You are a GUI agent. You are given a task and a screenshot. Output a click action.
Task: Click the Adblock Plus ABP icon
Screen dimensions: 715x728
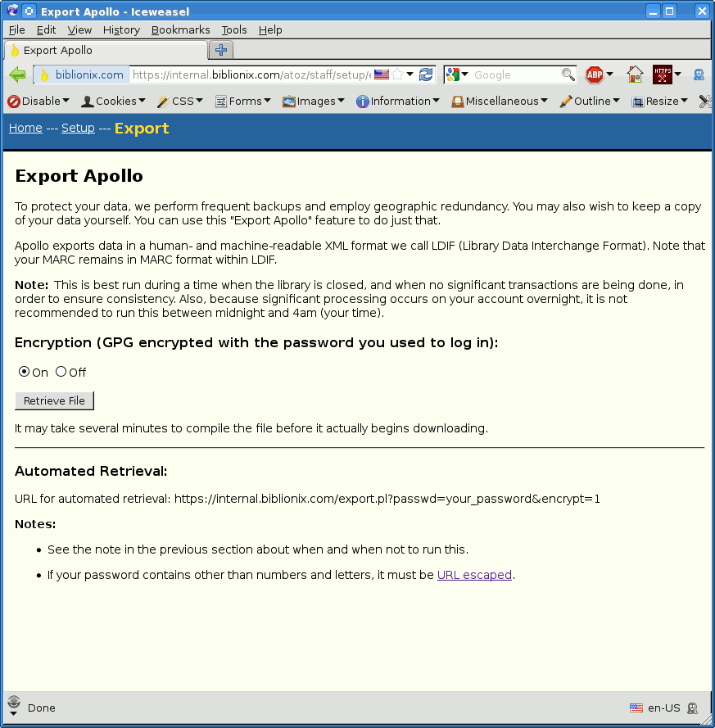click(x=594, y=75)
